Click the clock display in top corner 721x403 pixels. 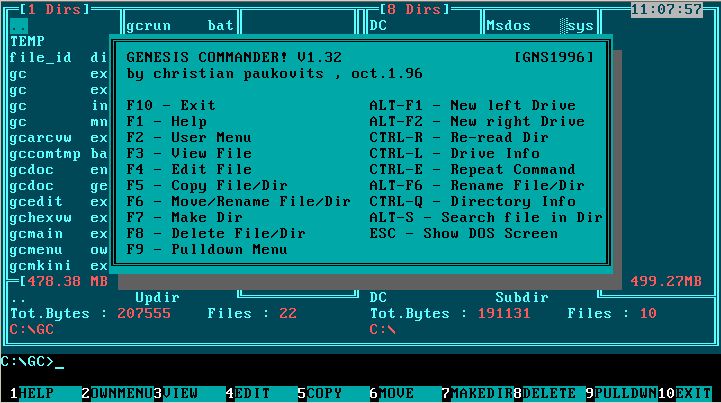[x=666, y=9]
